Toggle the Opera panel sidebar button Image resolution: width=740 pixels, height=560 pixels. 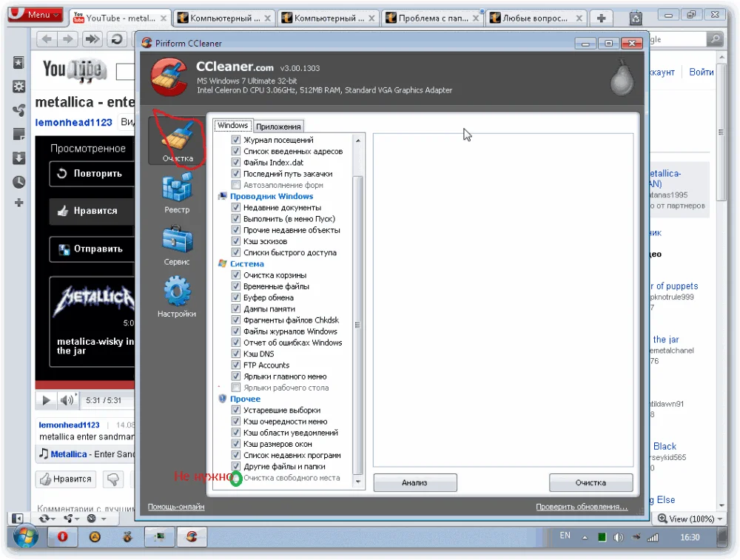[17, 519]
